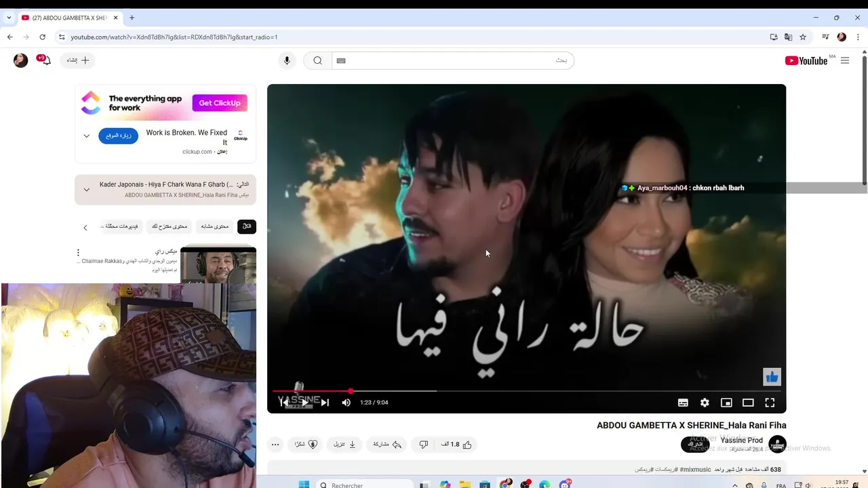Click the #mixmusic hashtag link
The width and height of the screenshot is (868, 488).
click(x=696, y=470)
